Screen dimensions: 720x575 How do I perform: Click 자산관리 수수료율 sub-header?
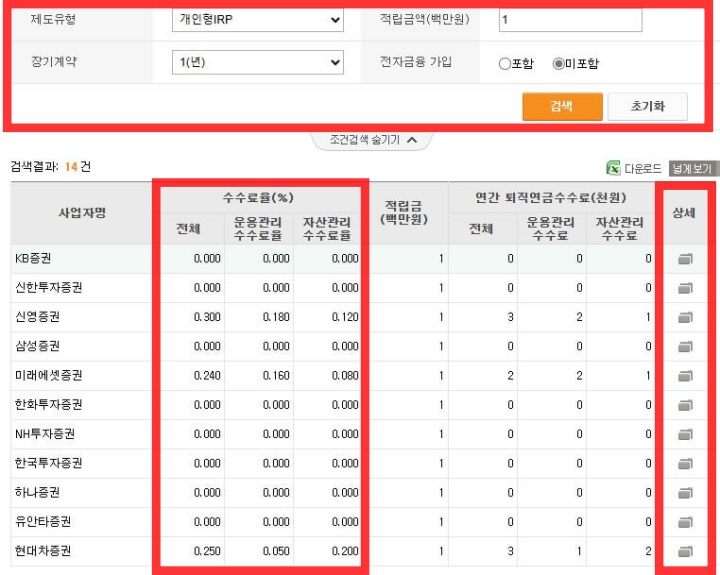[x=327, y=229]
